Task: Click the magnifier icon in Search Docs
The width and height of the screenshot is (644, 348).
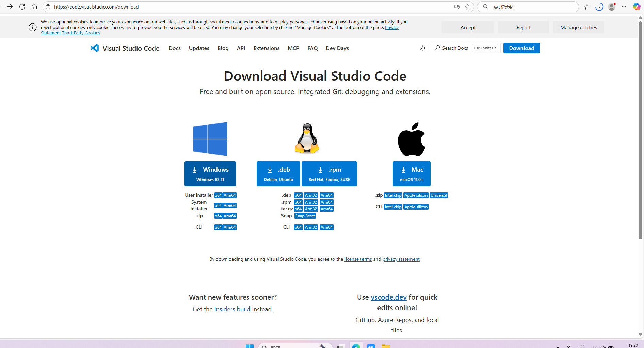Action: [437, 48]
